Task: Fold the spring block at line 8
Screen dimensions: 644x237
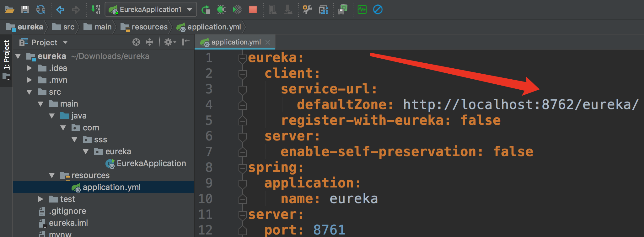Action: 242,168
